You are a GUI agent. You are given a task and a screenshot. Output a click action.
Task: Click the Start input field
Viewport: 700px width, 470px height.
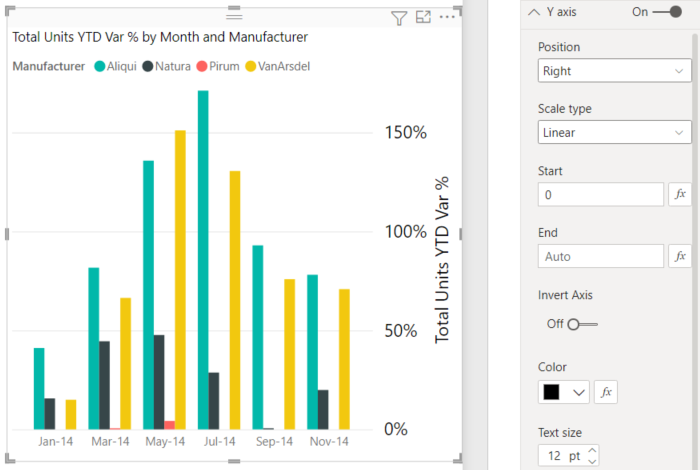600,194
